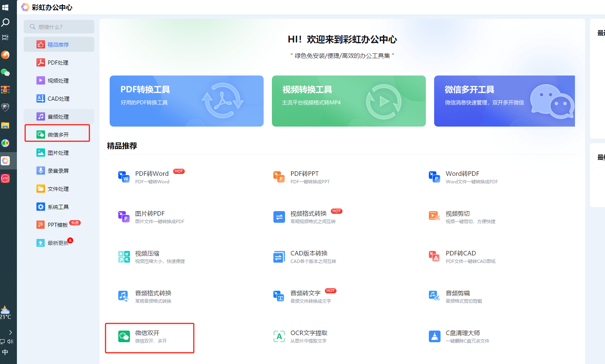Launch the 音频剪辑 tool icon
This screenshot has height=364, width=605.
coord(435,296)
